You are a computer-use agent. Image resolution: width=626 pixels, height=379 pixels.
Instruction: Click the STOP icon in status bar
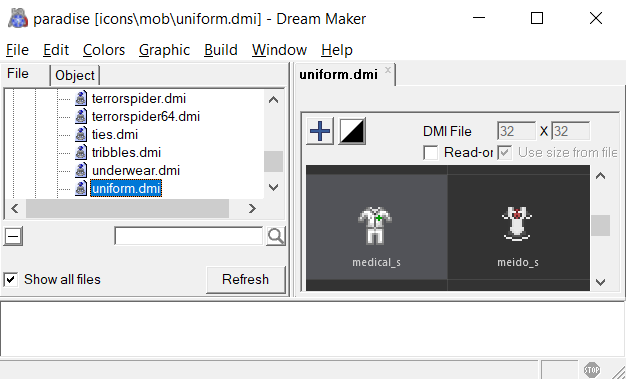click(x=592, y=369)
